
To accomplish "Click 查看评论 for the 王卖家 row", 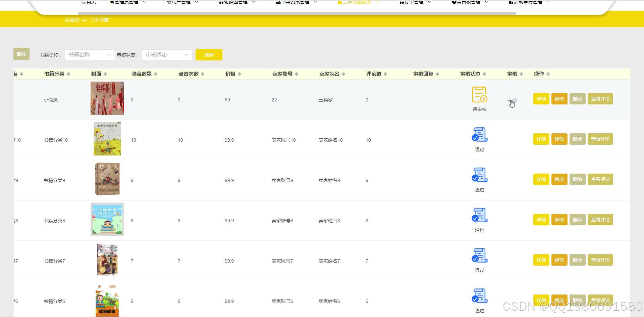I will tap(600, 99).
